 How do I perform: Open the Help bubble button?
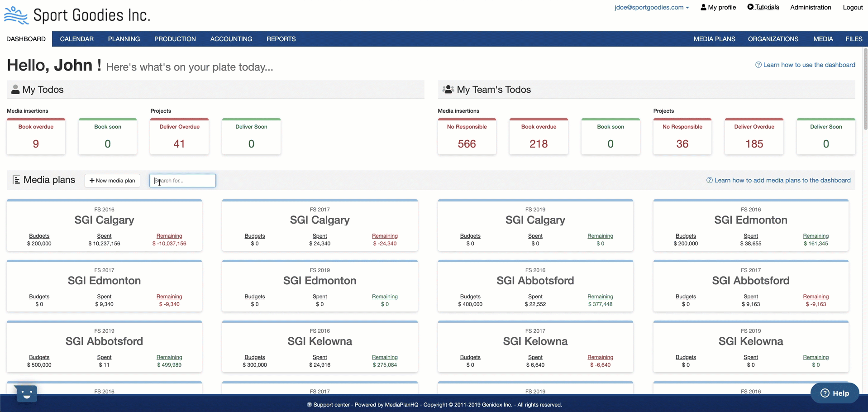(x=835, y=393)
